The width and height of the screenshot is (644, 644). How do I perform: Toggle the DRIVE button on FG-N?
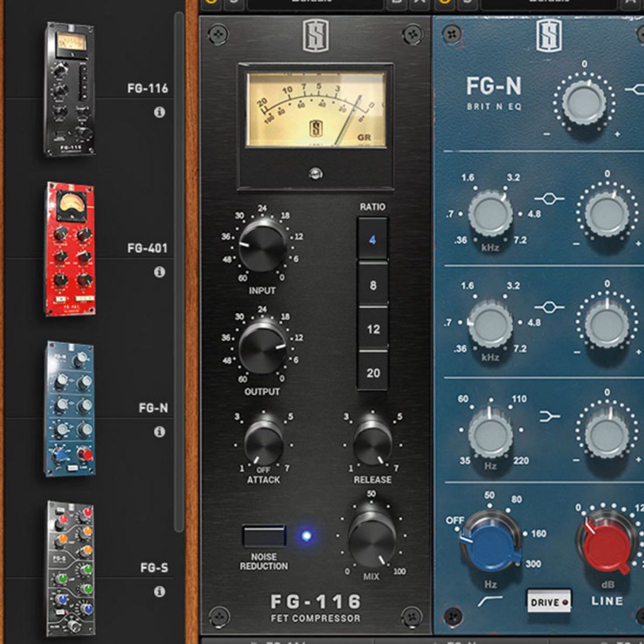click(549, 602)
